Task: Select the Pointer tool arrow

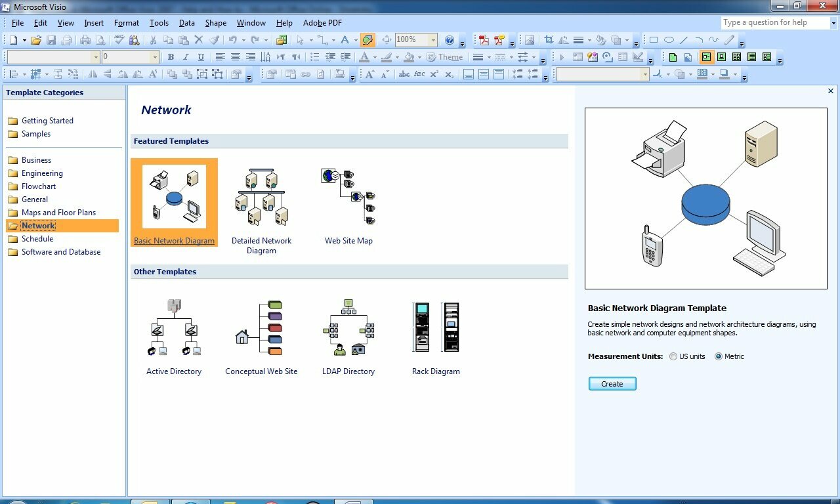Action: click(300, 40)
